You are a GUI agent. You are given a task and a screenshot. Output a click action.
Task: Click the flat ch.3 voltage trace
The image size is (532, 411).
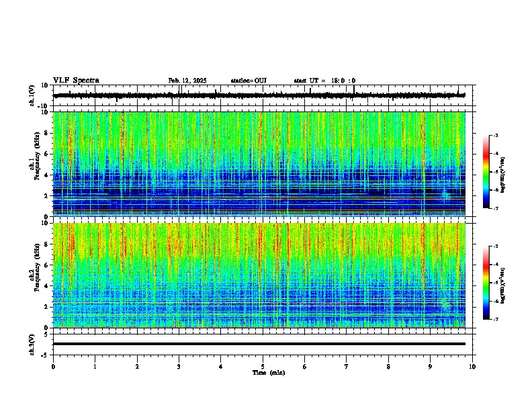pyautogui.click(x=259, y=344)
